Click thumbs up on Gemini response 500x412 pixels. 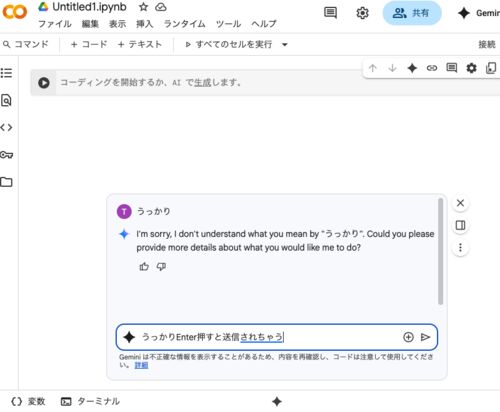(x=144, y=267)
